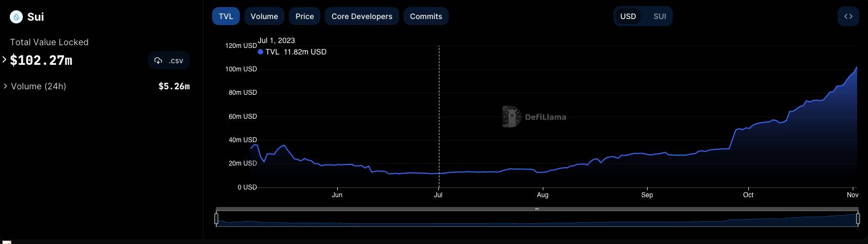Expand the Total Value Locked chevron

coord(4,59)
